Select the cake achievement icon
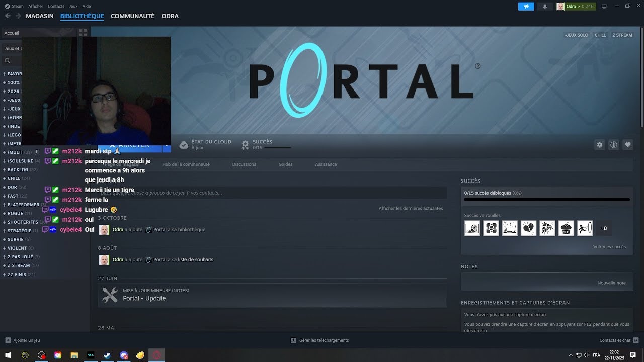The width and height of the screenshot is (644, 362). (x=566, y=228)
